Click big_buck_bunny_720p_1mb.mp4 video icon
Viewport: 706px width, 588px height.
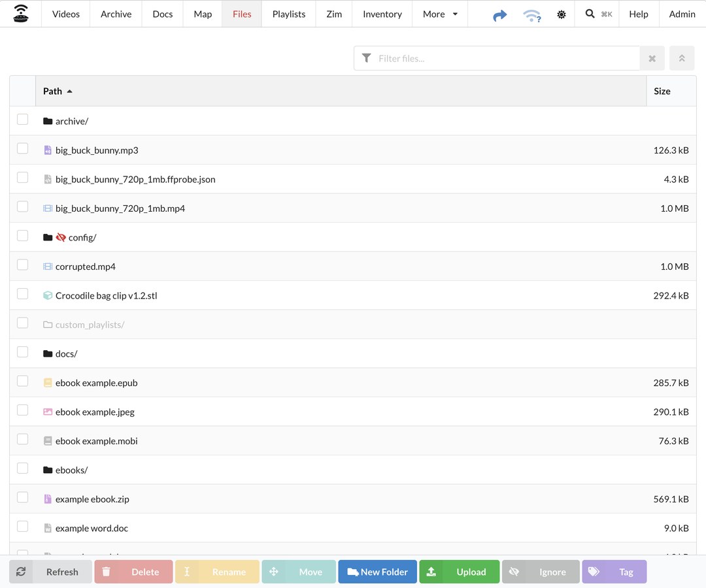[x=48, y=208]
